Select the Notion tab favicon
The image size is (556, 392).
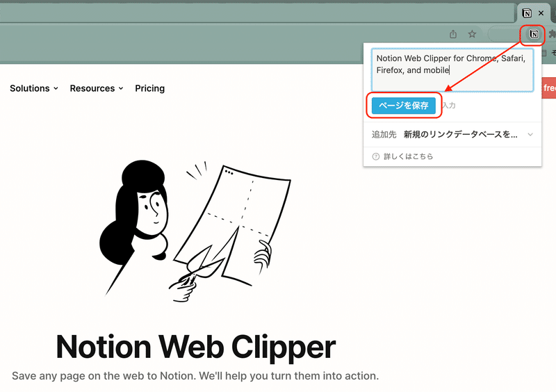(x=527, y=13)
